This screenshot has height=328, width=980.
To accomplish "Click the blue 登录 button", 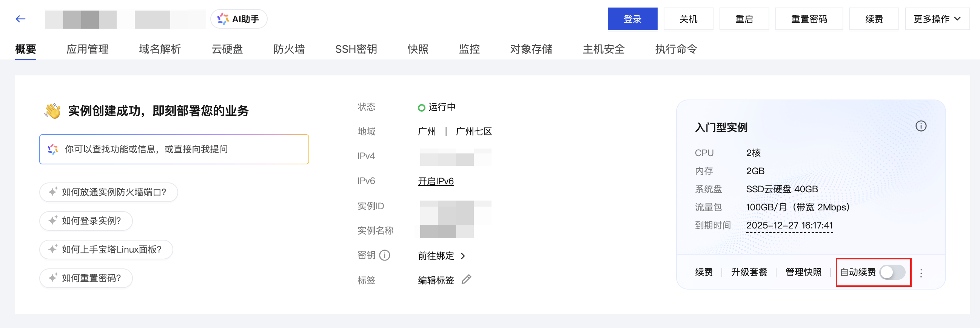I will point(632,19).
